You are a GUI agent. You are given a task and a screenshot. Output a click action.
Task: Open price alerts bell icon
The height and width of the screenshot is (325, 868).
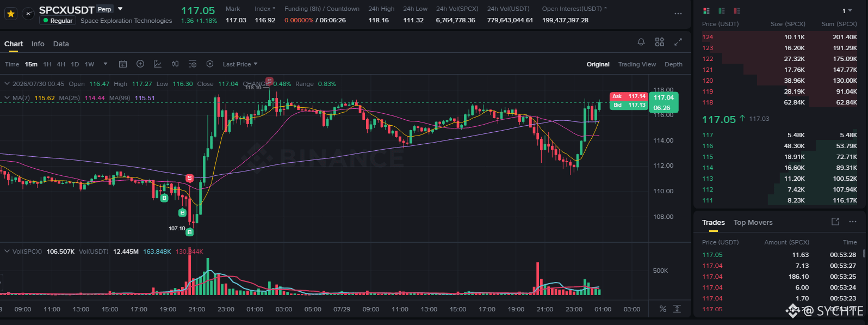coord(641,42)
